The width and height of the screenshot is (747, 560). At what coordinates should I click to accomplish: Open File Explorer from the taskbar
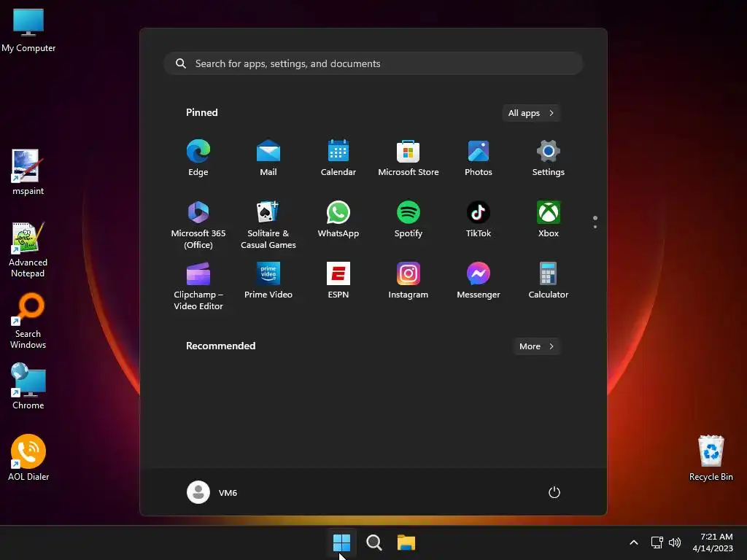(406, 542)
